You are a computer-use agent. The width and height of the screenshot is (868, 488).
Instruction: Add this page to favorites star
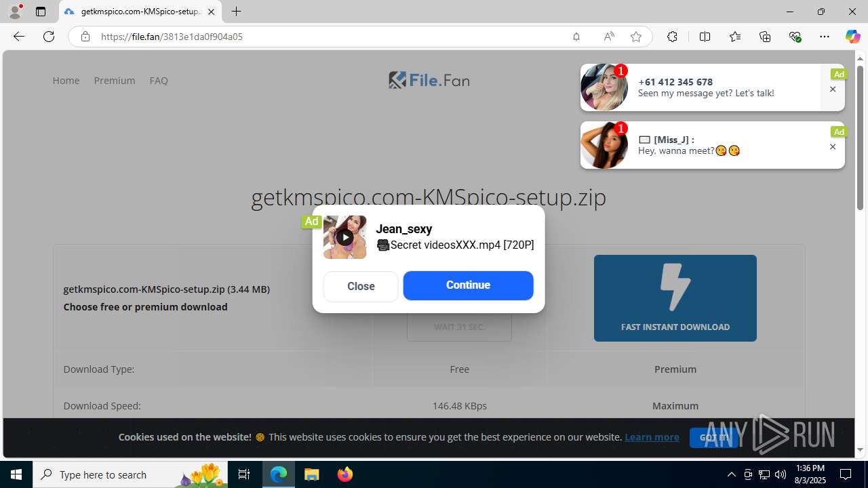[636, 37]
